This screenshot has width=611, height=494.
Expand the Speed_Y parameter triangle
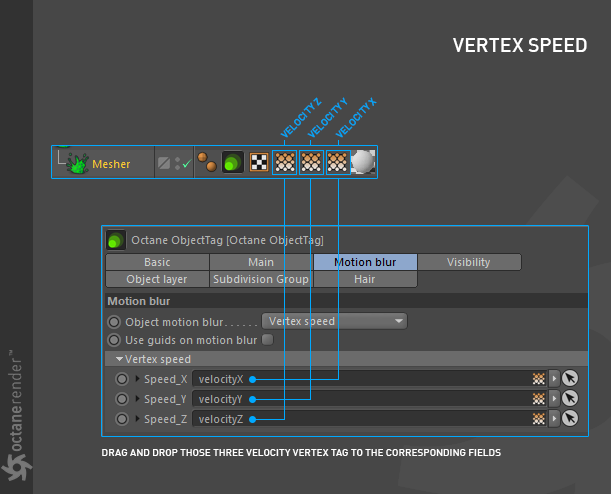click(x=137, y=398)
